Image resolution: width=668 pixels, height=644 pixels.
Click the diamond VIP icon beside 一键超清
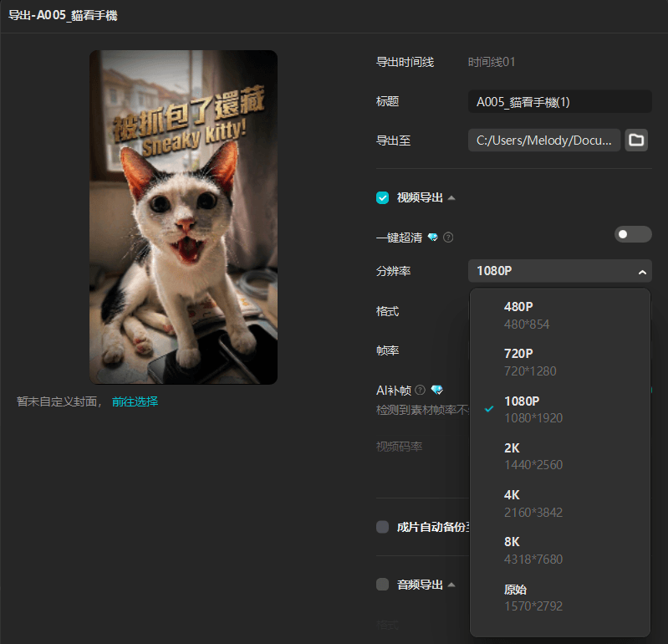(432, 238)
